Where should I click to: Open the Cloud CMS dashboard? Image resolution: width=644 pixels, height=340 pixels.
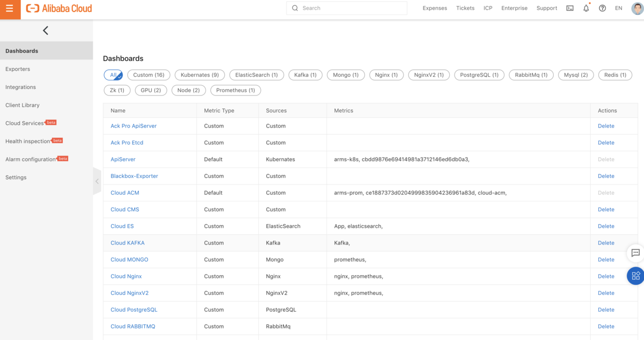click(x=125, y=209)
